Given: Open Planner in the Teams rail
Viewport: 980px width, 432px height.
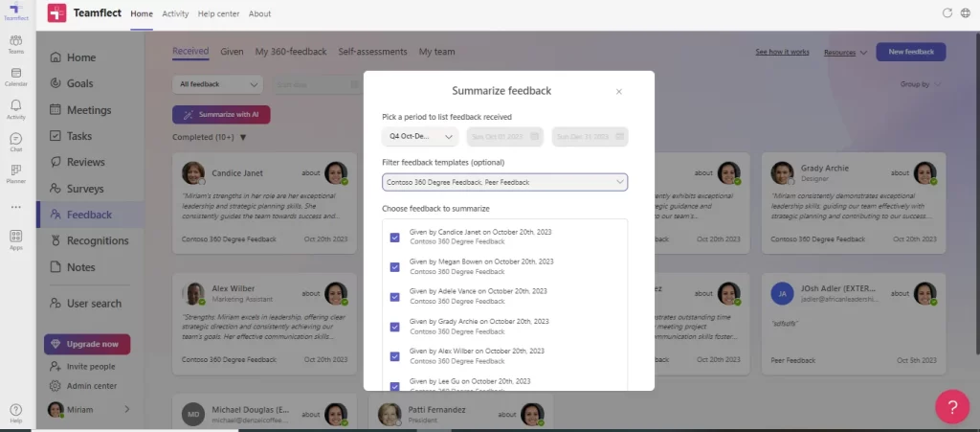Looking at the screenshot, I should coord(16,174).
